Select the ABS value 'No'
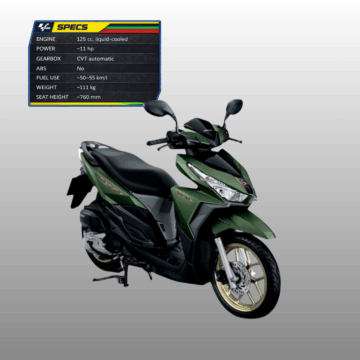Screen dimensions: 360x360 point(80,68)
